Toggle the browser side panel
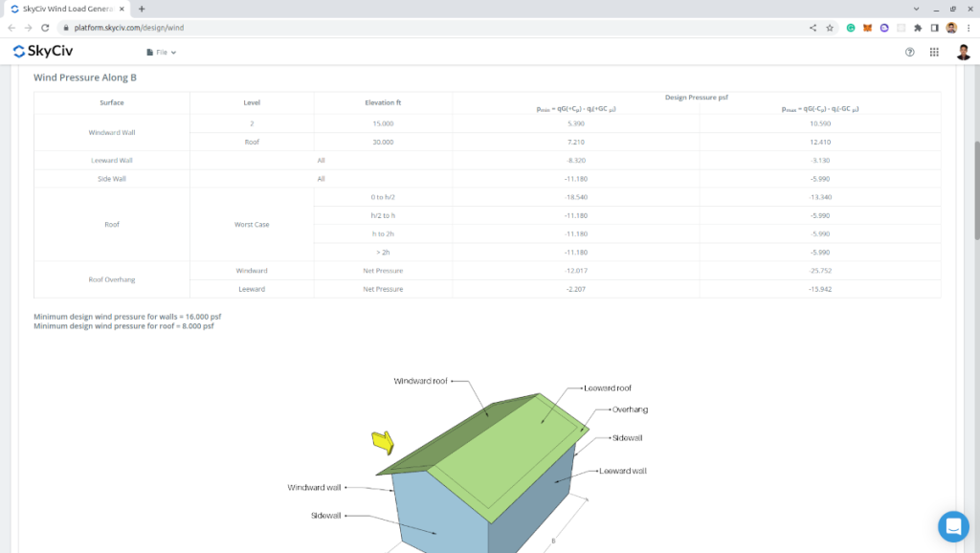Screen dimensions: 980x553 [x=934, y=28]
